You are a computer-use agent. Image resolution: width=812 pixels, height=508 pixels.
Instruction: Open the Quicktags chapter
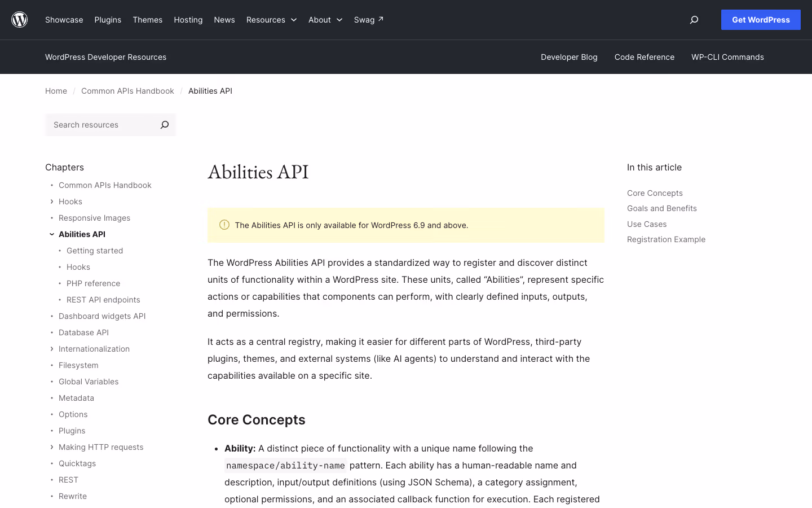point(77,463)
